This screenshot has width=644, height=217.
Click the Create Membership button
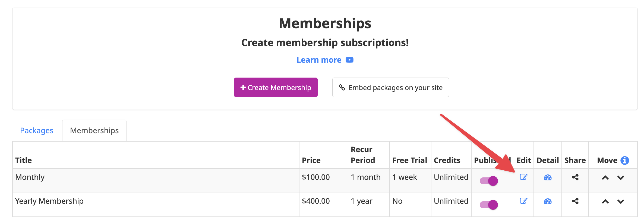[x=276, y=87]
